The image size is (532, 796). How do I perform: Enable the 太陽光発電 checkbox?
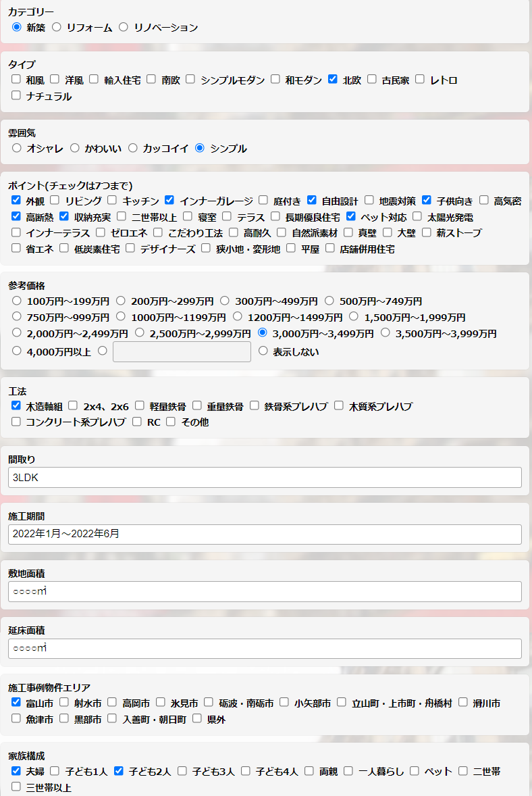pos(417,216)
